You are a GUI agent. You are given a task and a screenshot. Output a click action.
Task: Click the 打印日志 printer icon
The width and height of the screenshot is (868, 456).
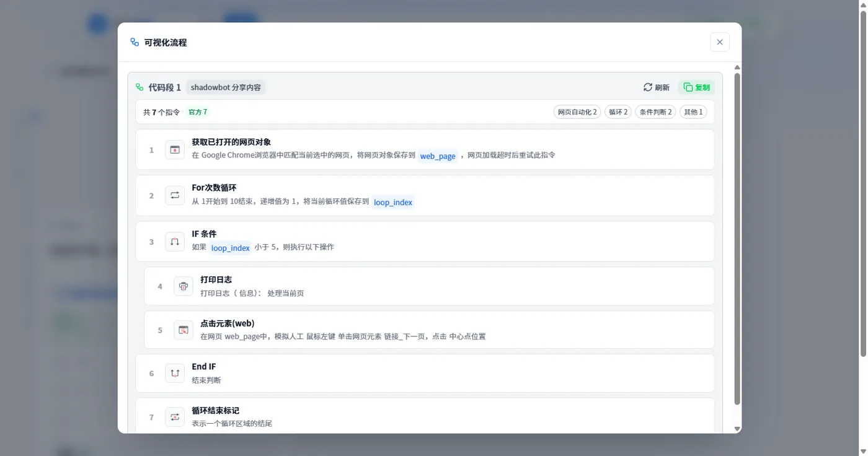pos(184,286)
